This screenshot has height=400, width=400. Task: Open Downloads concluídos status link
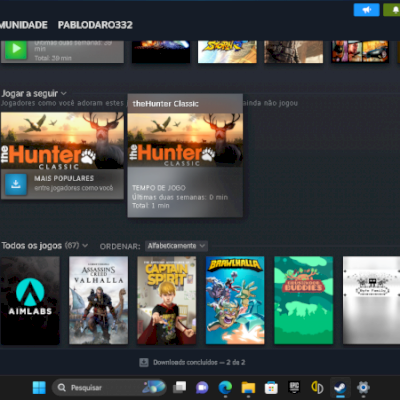199,362
